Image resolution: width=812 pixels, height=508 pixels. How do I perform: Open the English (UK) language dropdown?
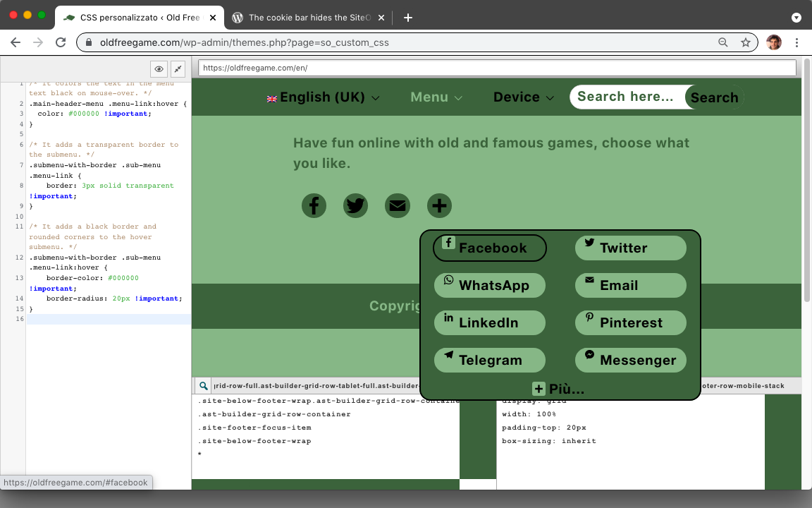pos(323,97)
